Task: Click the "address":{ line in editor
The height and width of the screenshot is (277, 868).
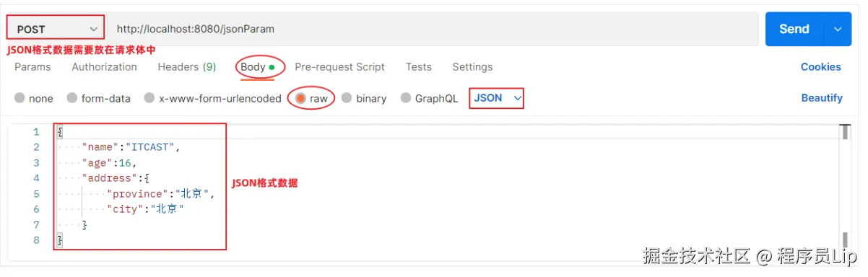Action: pyautogui.click(x=115, y=178)
